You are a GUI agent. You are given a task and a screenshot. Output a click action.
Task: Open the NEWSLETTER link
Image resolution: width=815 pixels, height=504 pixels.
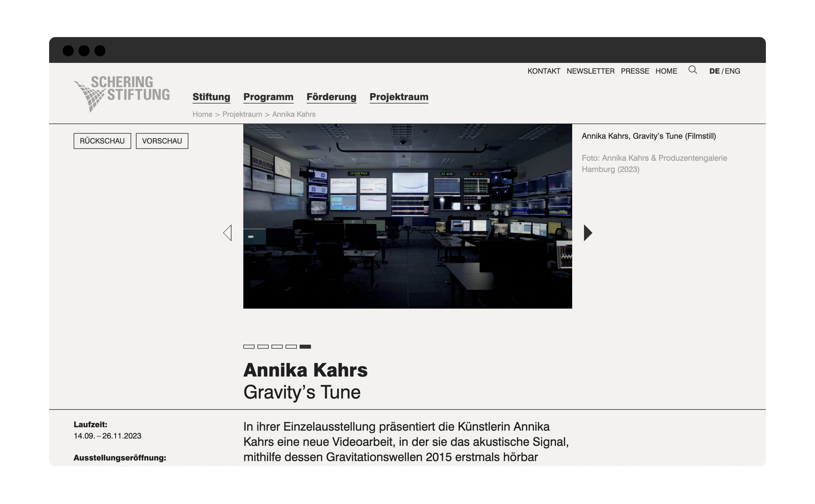pyautogui.click(x=590, y=71)
